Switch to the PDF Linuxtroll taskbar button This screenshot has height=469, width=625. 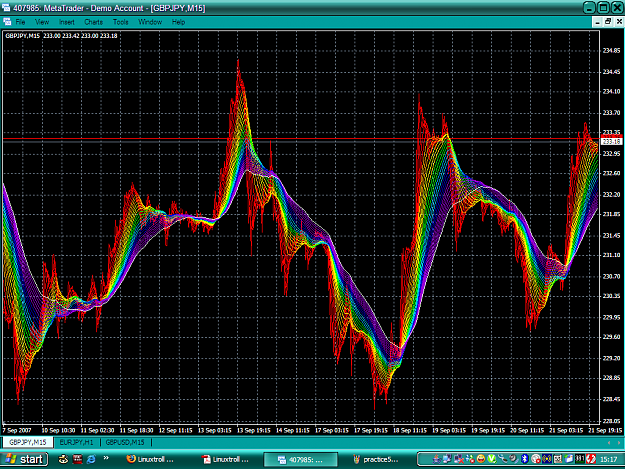[x=226, y=459]
